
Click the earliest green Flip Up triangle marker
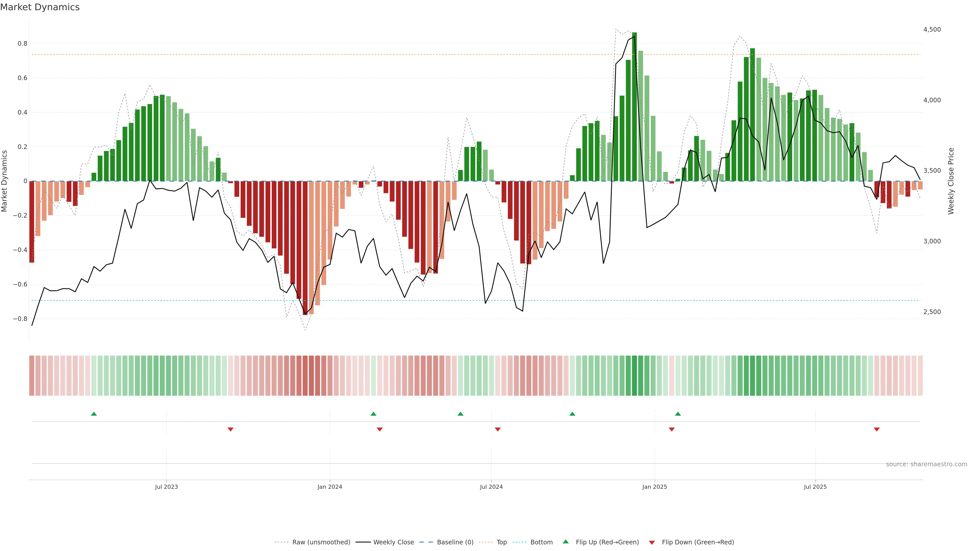pyautogui.click(x=94, y=414)
